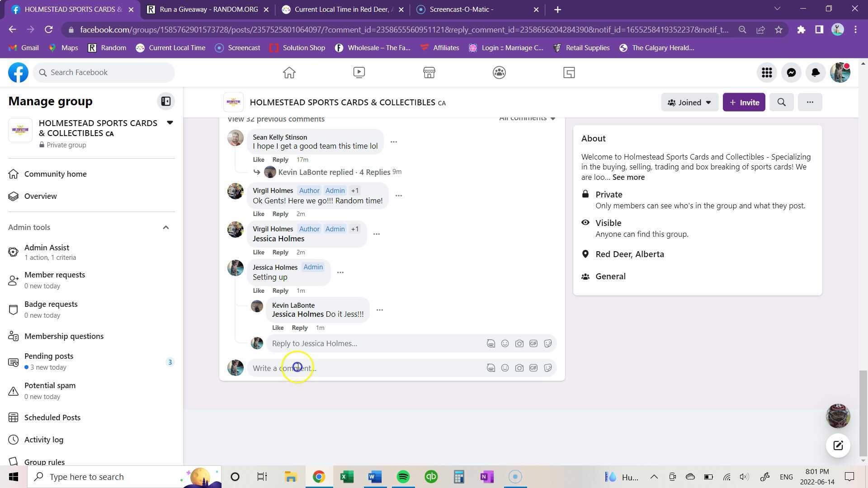Click the Invite button
This screenshot has height=488, width=868.
click(744, 103)
